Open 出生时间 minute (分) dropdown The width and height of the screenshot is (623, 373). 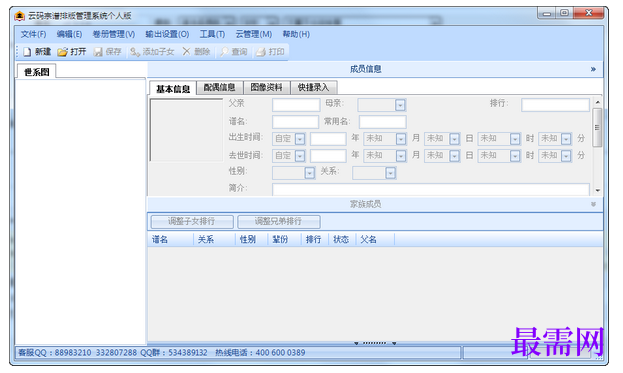pyautogui.click(x=566, y=139)
